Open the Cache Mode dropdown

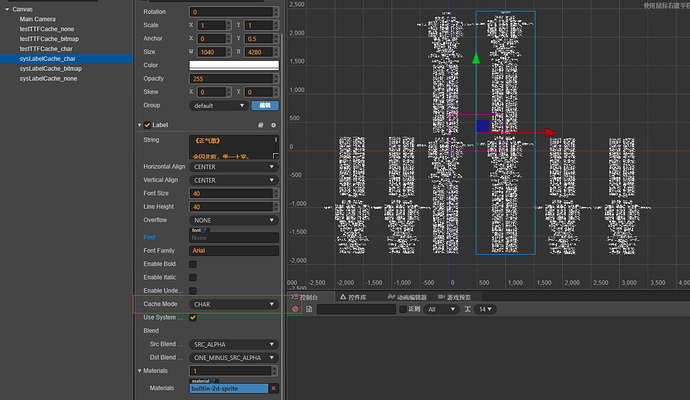233,304
